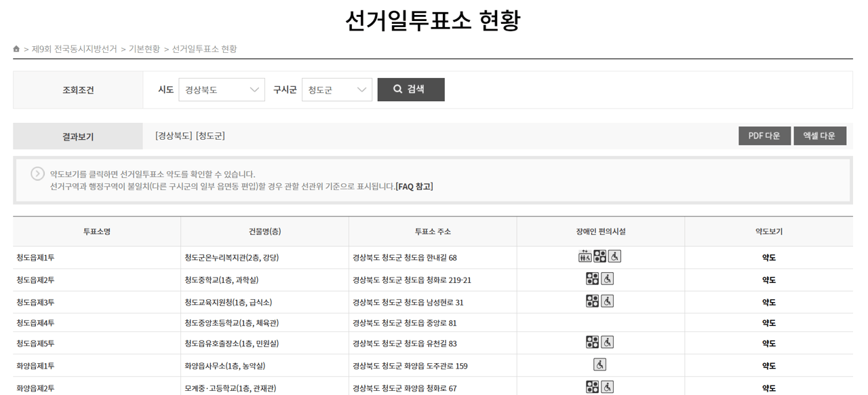
Task: Go to 제9회 전국동시지방선거 breadcrumb
Action: (75, 49)
